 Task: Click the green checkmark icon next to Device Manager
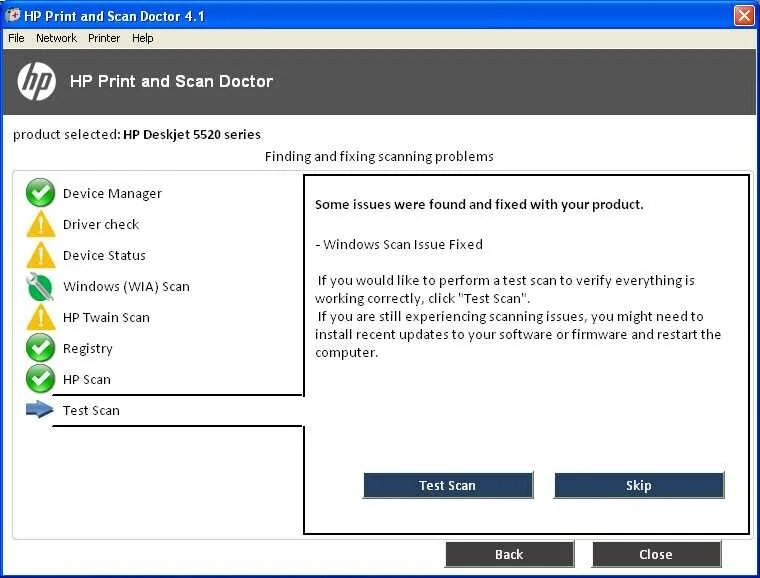pyautogui.click(x=40, y=192)
